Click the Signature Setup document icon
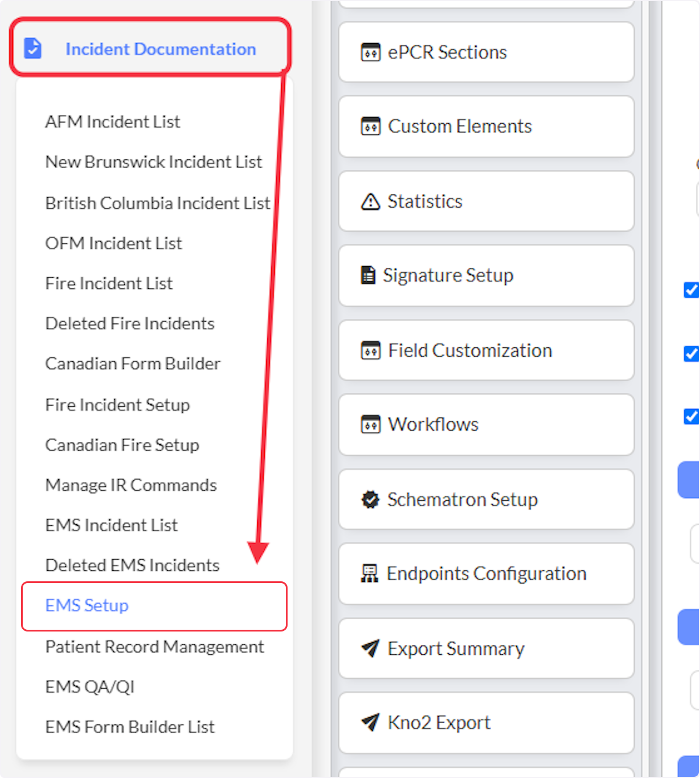This screenshot has width=700, height=778. [368, 275]
